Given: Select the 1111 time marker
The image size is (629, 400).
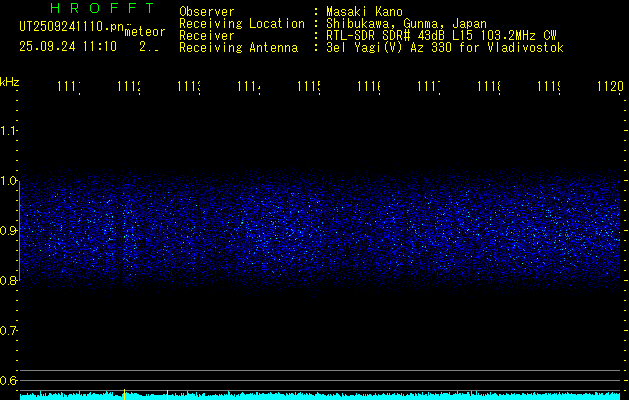Looking at the screenshot, I should (69, 86).
